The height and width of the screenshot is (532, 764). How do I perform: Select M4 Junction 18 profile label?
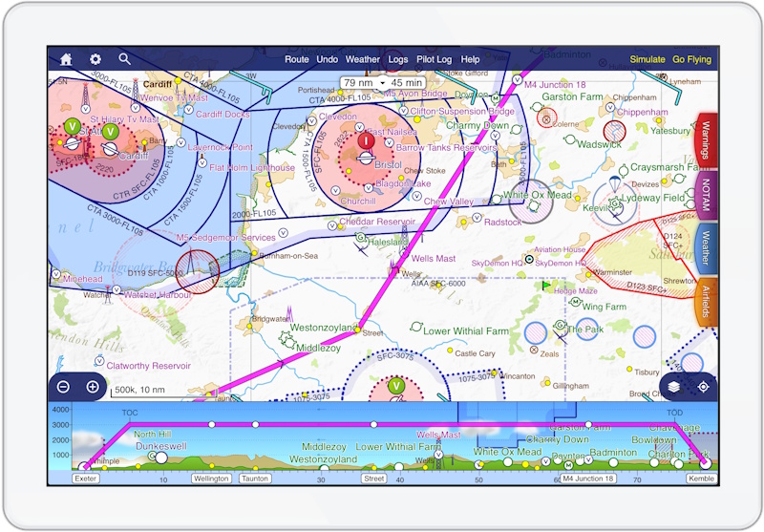pyautogui.click(x=587, y=479)
